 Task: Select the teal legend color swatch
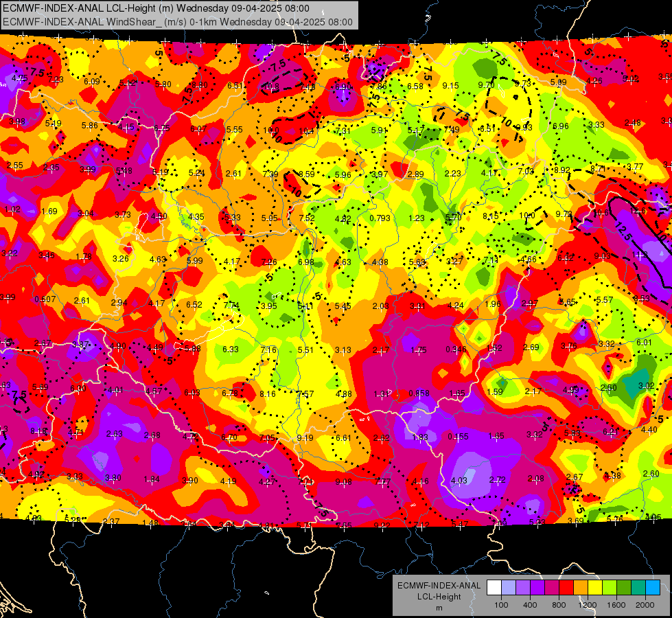click(x=638, y=588)
